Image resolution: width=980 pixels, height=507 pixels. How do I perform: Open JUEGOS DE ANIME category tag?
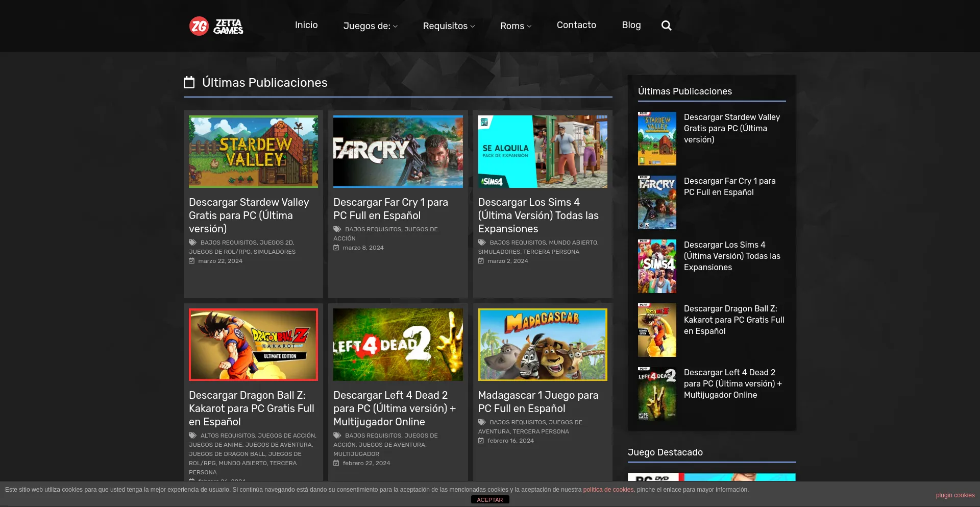[x=215, y=445]
